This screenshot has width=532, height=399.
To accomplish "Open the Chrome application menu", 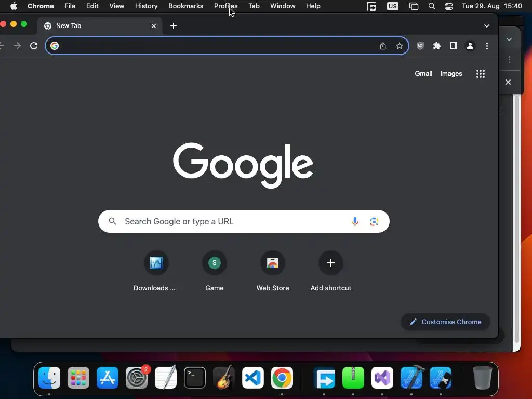I will tap(41, 6).
